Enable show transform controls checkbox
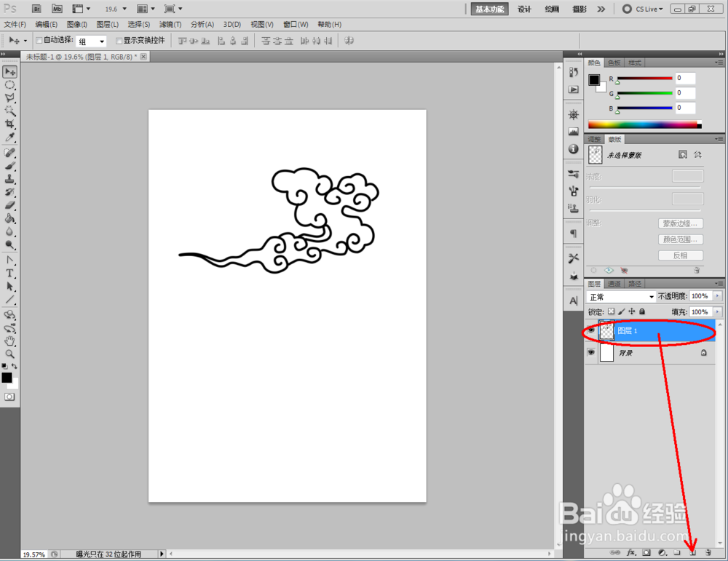Screen dimensions: 728x561 (x=119, y=41)
